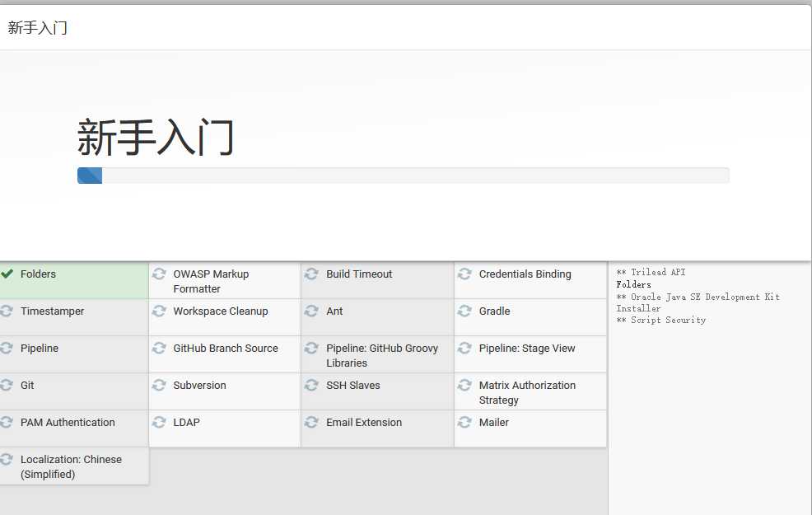812x515 pixels.
Task: Click the sync icon beside Gradle
Action: click(464, 311)
